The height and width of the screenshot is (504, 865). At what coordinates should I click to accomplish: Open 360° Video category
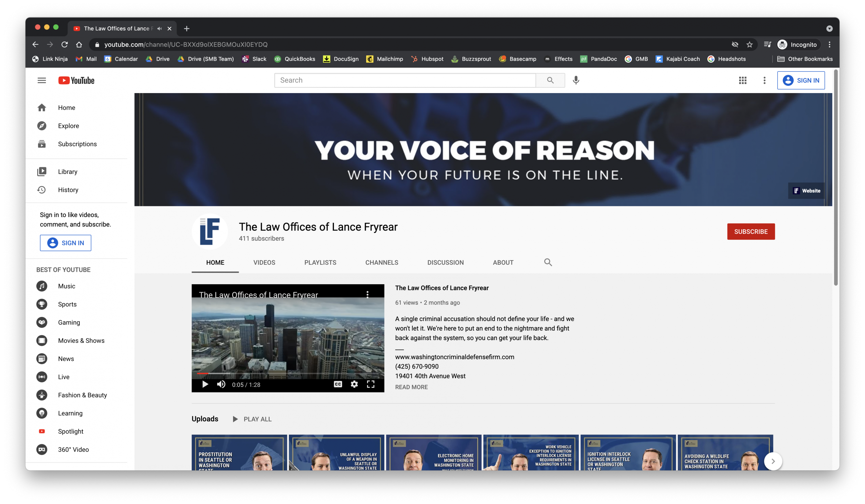[x=76, y=450]
